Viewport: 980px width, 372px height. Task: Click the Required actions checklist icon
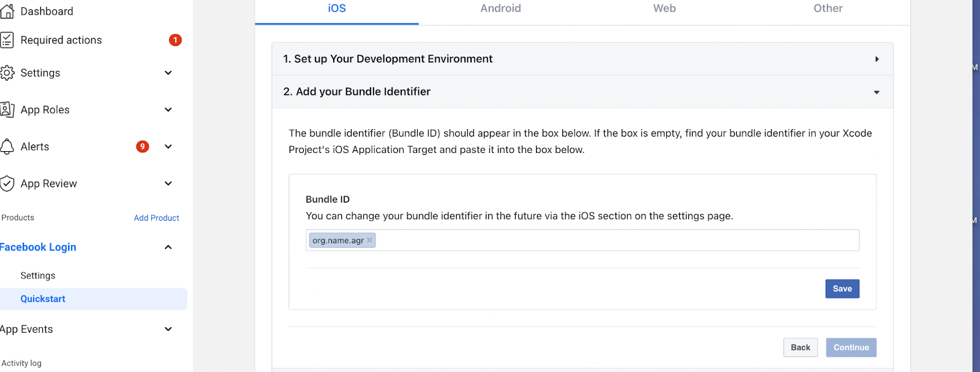(x=7, y=40)
